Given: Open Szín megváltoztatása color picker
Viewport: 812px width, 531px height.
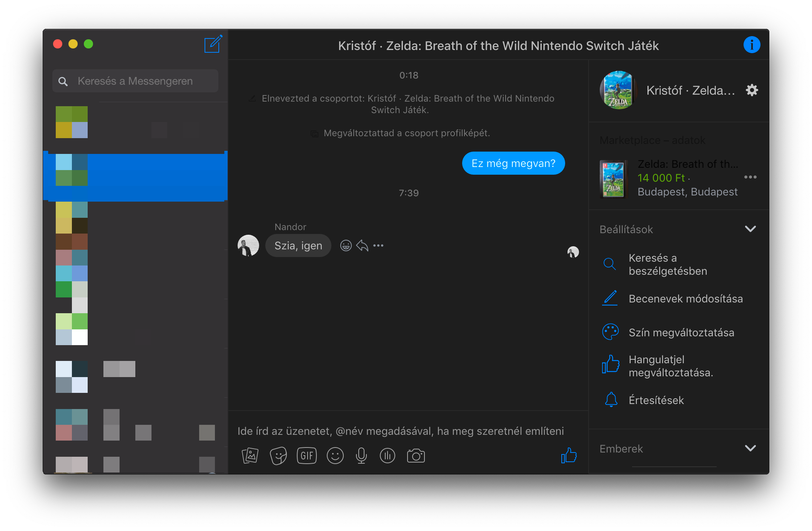Looking at the screenshot, I should pyautogui.click(x=681, y=332).
